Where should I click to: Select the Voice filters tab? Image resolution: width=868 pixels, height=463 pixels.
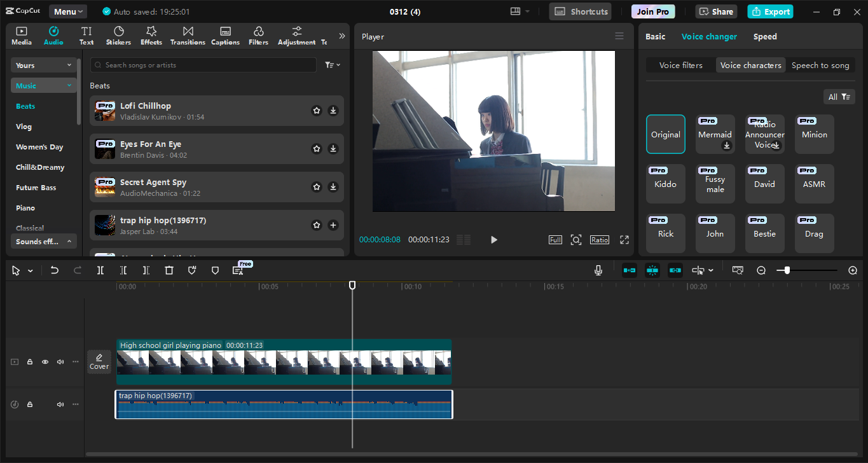click(x=680, y=65)
